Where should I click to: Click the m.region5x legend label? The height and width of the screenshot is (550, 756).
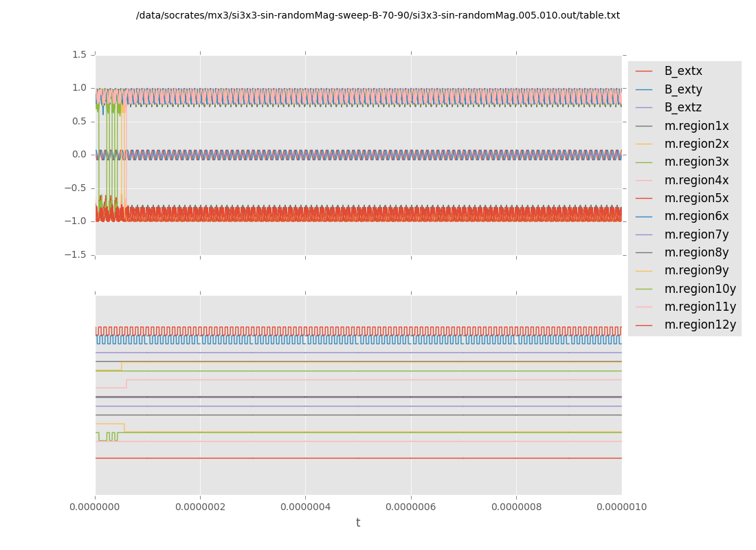[x=696, y=198]
